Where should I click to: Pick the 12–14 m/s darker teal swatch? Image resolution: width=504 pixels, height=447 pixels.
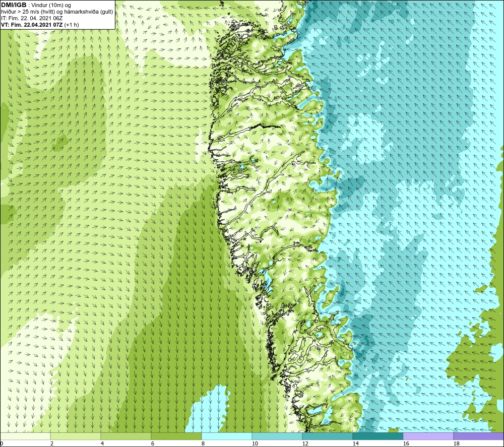coord(327,436)
